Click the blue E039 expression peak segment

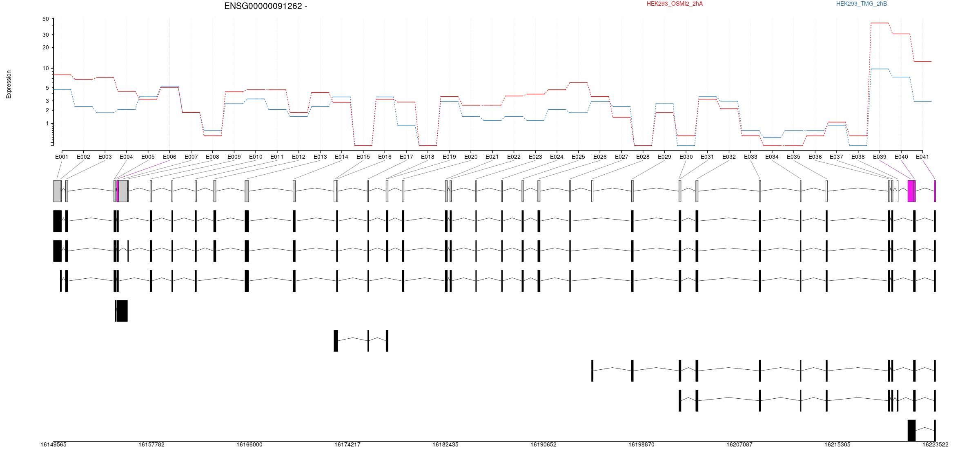point(880,69)
